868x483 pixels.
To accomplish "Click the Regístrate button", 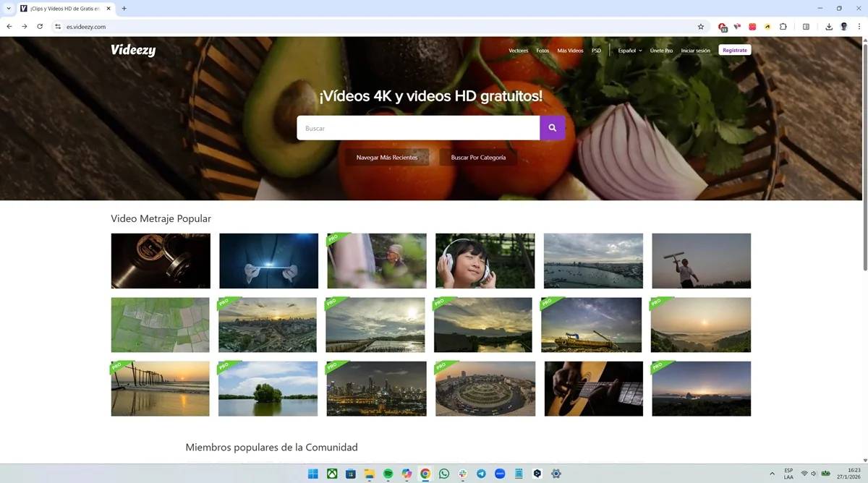I will [x=734, y=50].
